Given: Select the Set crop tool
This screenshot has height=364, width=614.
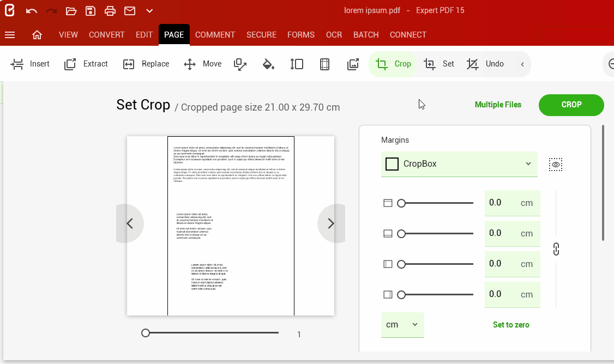Looking at the screenshot, I should [439, 64].
